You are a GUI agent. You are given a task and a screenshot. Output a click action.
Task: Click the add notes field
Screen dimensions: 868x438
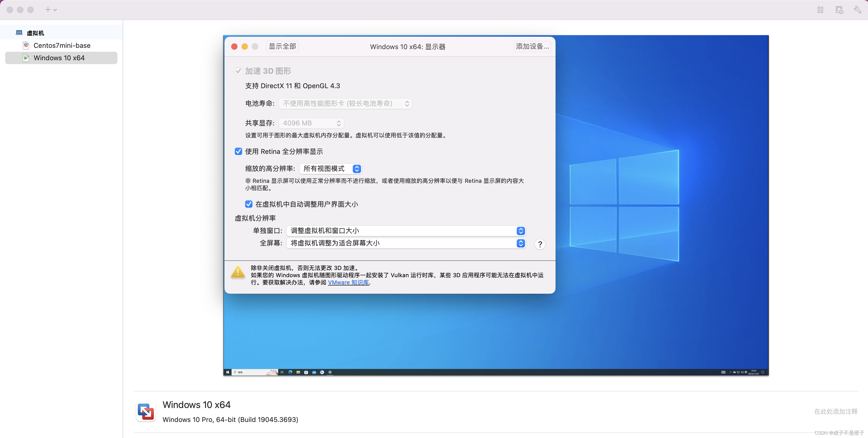(835, 411)
